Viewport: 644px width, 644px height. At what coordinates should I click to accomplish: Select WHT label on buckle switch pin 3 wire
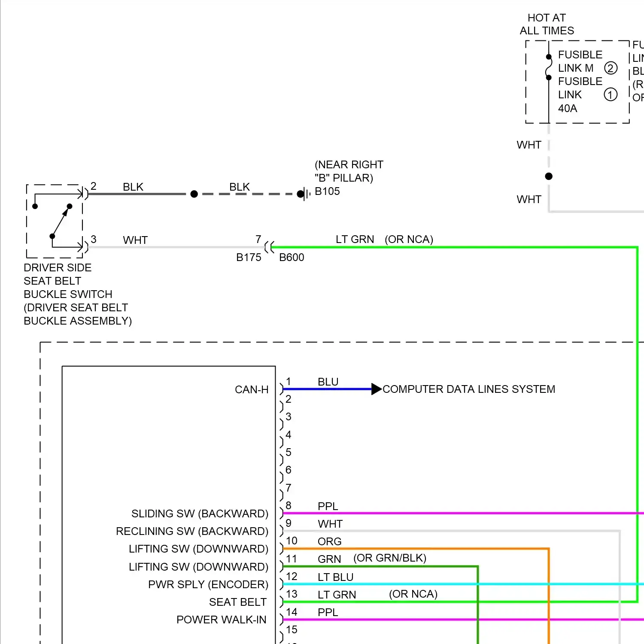click(x=135, y=240)
